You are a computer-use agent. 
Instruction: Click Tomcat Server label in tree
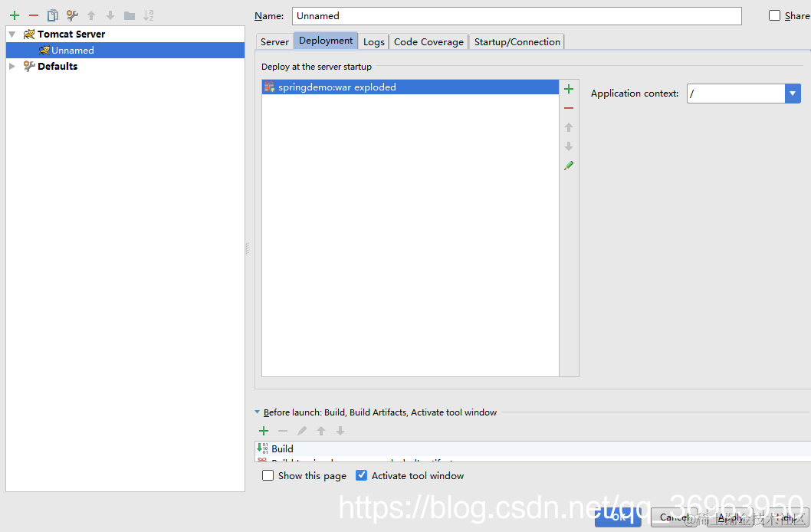click(71, 34)
